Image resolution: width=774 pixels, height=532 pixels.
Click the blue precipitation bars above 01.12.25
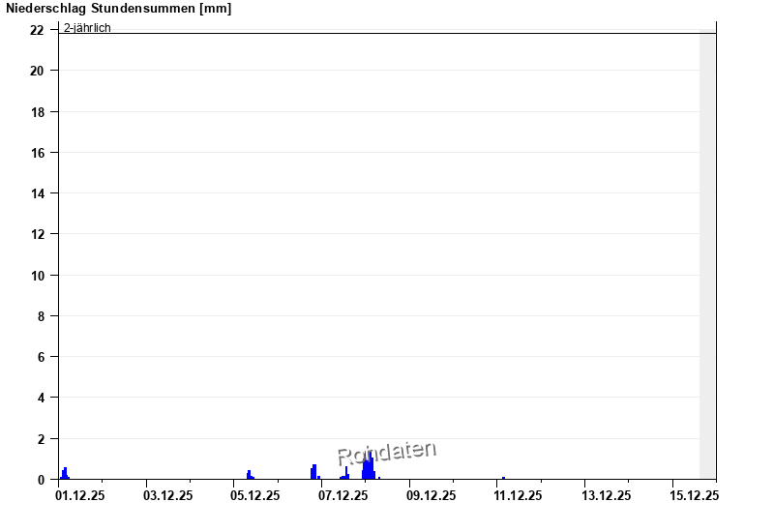tap(65, 474)
